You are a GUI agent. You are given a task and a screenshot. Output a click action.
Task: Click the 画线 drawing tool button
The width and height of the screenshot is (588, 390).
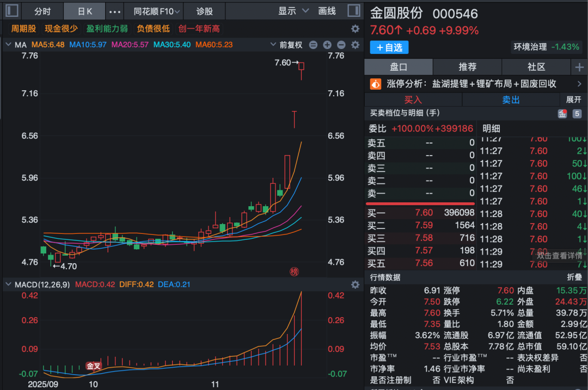(x=327, y=11)
